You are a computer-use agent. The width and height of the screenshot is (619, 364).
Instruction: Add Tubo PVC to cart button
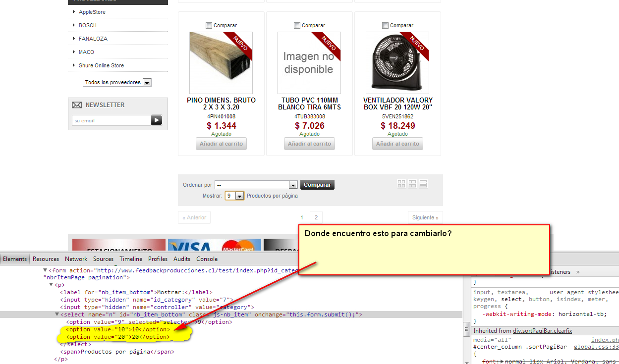pos(309,144)
